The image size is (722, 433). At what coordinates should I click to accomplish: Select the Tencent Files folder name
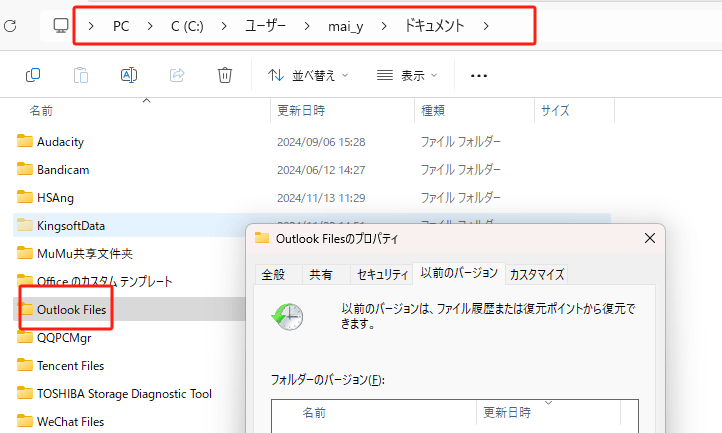pos(70,366)
